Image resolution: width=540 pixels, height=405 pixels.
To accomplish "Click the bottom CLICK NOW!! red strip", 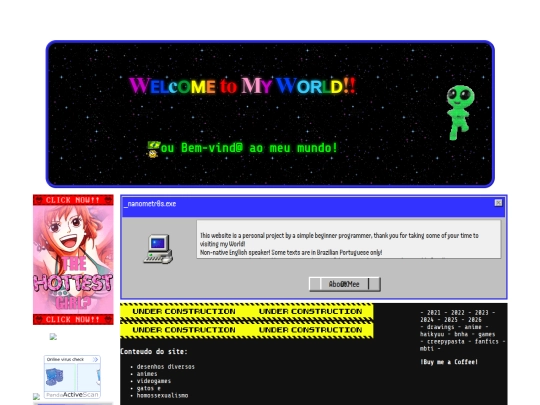I will [73, 319].
